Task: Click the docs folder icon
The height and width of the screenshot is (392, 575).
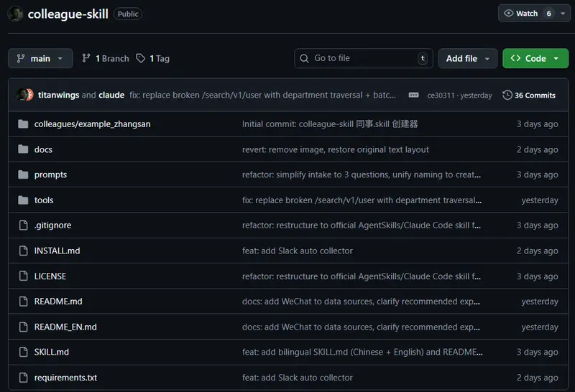Action: tap(23, 149)
